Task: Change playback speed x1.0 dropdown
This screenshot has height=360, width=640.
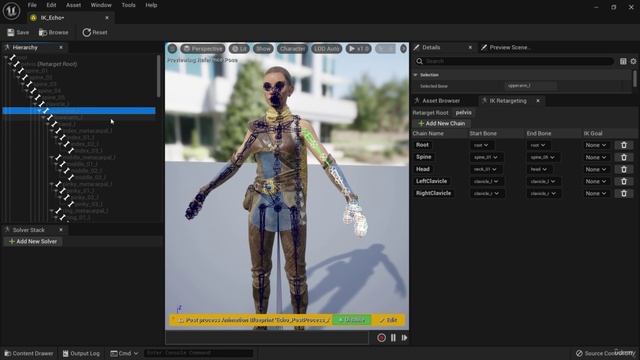Action: [x=358, y=49]
